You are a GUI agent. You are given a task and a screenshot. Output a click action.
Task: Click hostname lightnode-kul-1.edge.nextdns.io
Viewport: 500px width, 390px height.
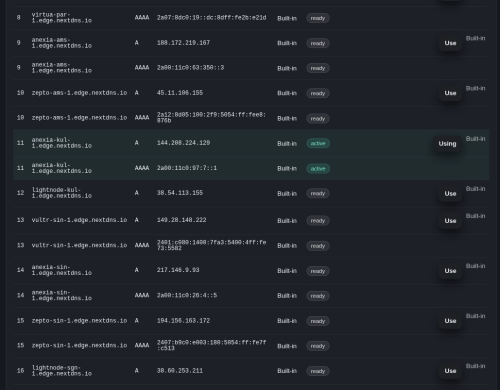pyautogui.click(x=62, y=193)
